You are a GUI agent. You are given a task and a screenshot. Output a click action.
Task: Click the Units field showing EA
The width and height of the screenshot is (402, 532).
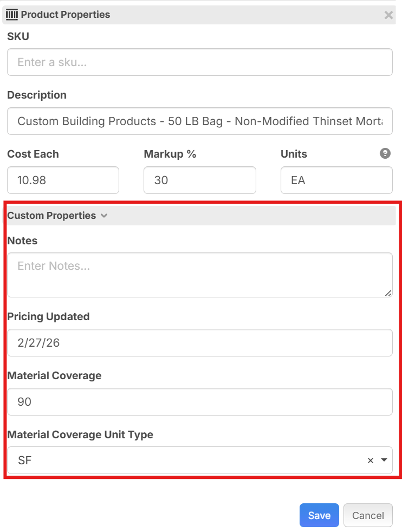pyautogui.click(x=336, y=180)
